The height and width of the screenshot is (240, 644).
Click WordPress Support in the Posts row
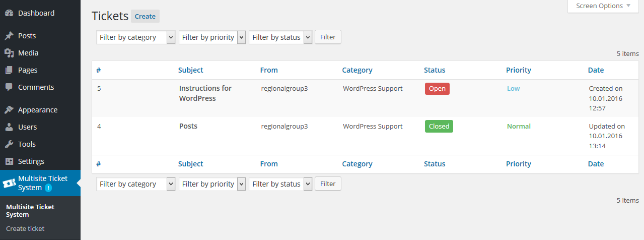point(373,127)
